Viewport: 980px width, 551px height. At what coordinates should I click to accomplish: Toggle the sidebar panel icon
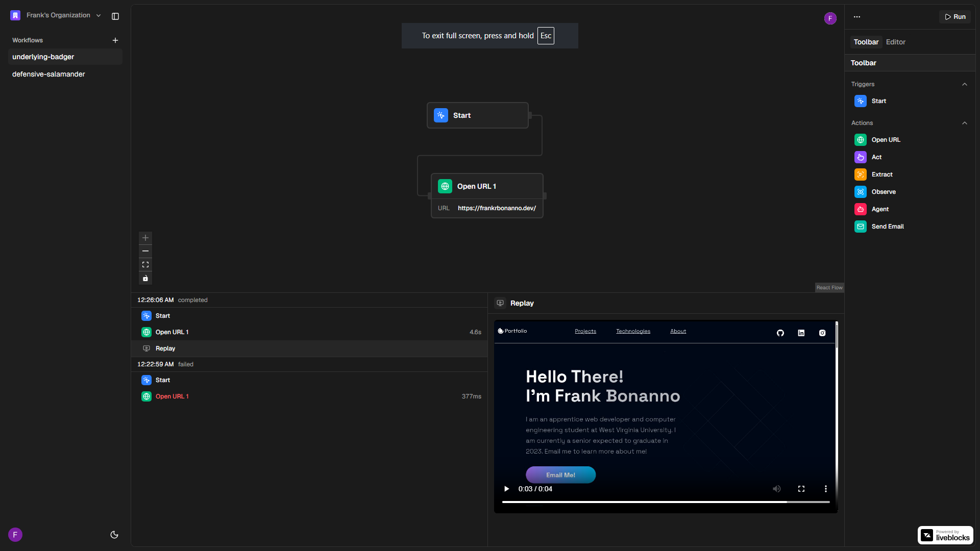(x=115, y=16)
